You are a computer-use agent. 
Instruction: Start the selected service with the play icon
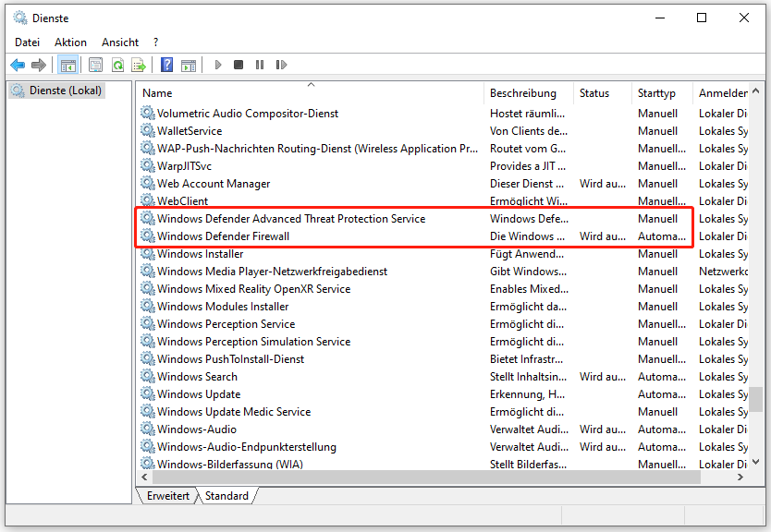click(216, 65)
